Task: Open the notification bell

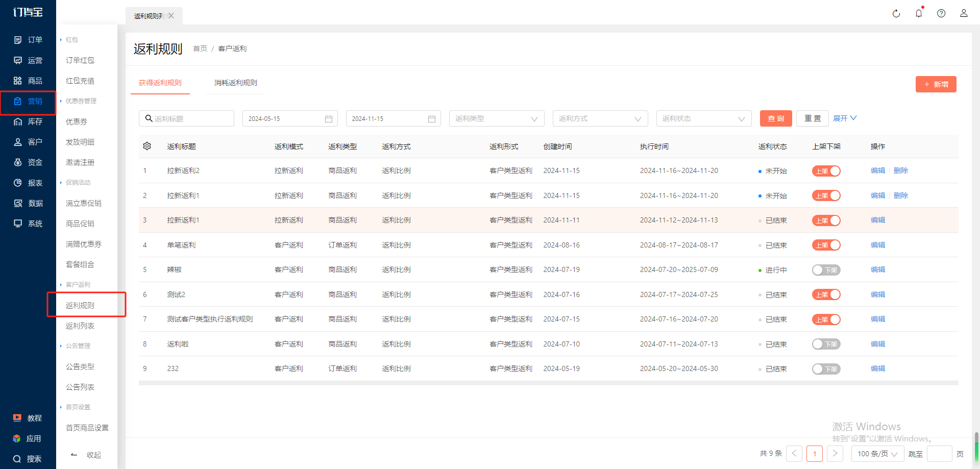Action: click(x=919, y=13)
